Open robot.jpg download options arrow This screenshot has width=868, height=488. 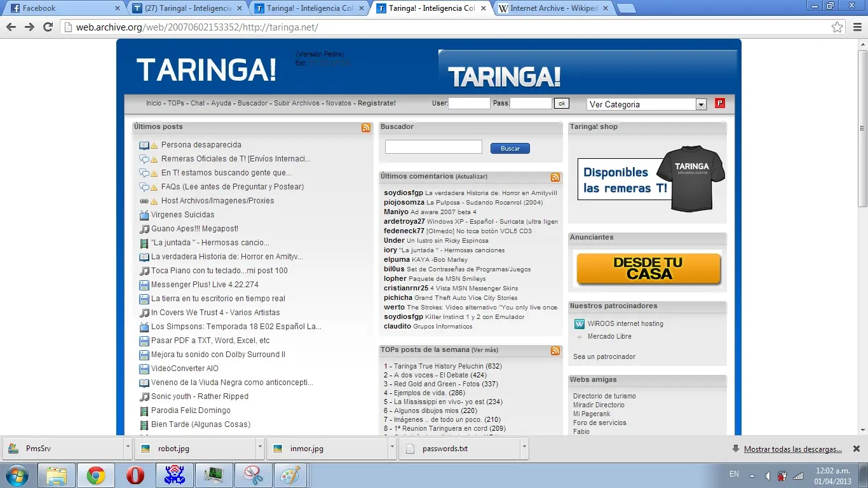(259, 449)
